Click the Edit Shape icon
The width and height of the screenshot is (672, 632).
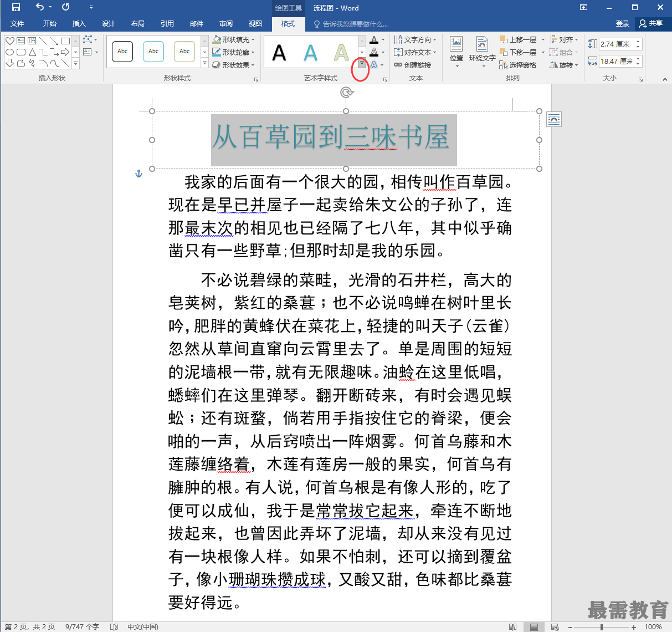[88, 40]
